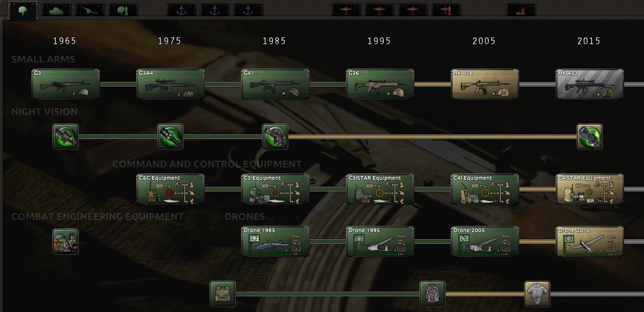Select the white body armor icon
The height and width of the screenshot is (312, 644).
coord(537,294)
